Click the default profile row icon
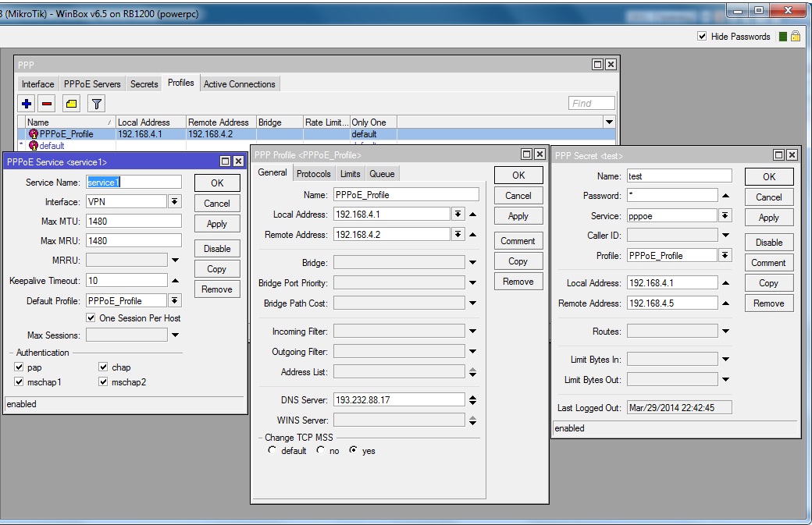This screenshot has height=525, width=812. pos(34,146)
